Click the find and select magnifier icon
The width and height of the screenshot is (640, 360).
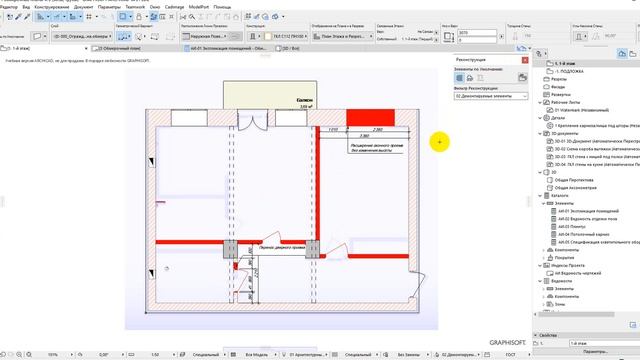click(191, 17)
